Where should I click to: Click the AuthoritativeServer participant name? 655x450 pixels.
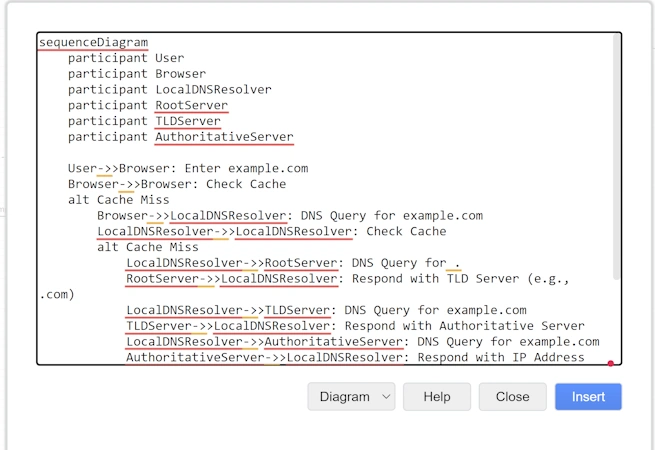(x=224, y=137)
